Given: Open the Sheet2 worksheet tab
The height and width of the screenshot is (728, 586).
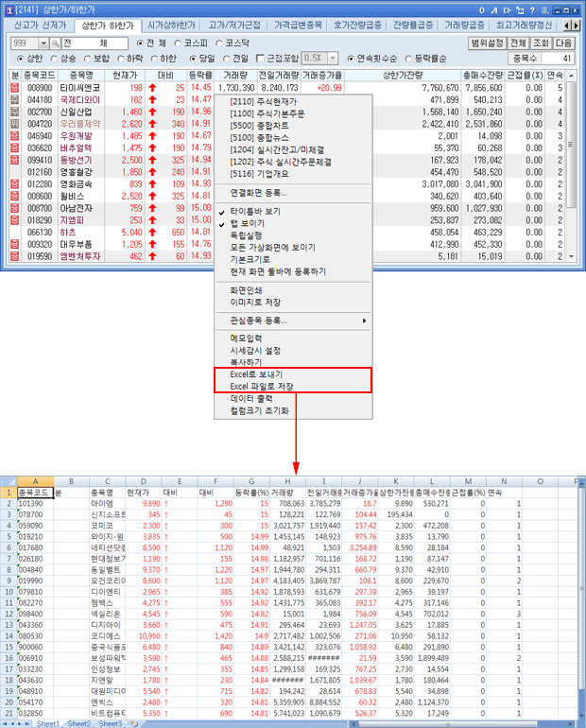Looking at the screenshot, I should coord(78,723).
